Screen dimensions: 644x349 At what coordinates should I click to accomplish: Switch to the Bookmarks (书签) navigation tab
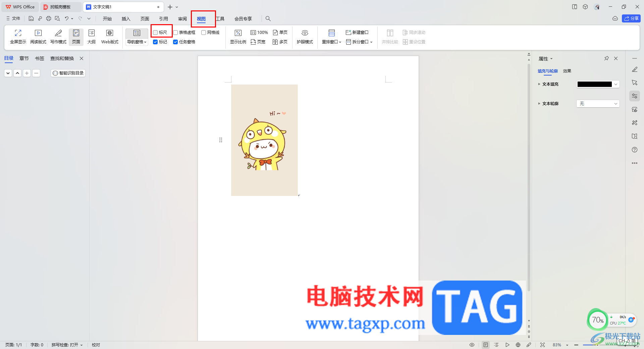pyautogui.click(x=40, y=58)
